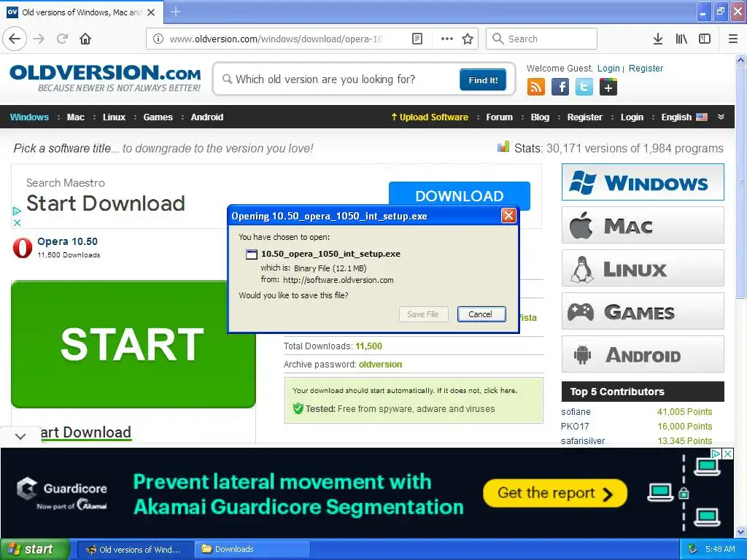Select Windows in the navigation bar

click(29, 117)
